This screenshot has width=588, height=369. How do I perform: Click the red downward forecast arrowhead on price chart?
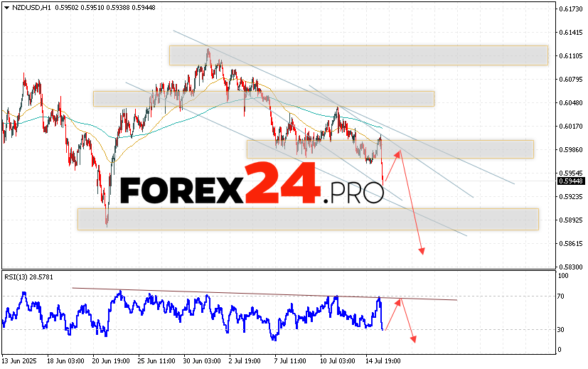(x=422, y=250)
